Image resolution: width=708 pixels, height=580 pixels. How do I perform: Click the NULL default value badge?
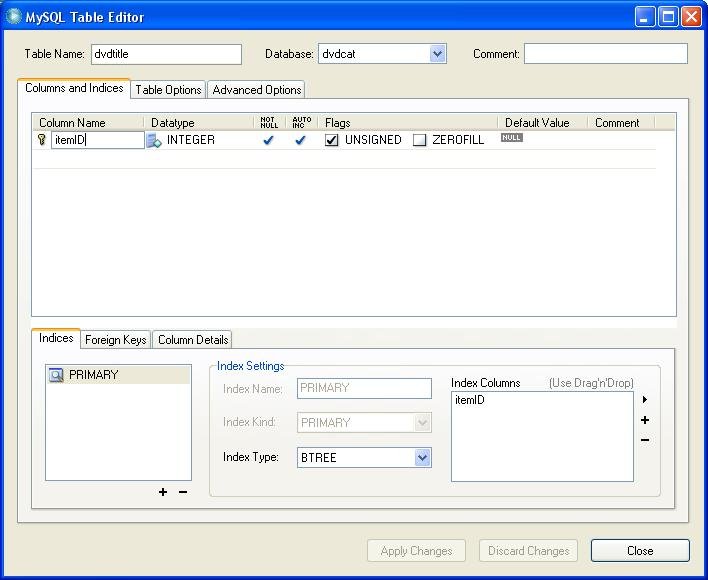pyautogui.click(x=512, y=138)
